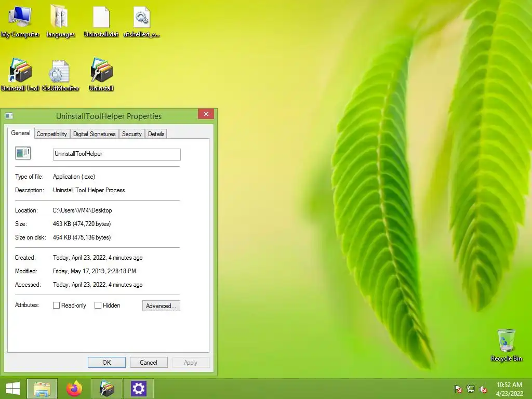Close the UninstallToolHelper Properties window
This screenshot has width=532, height=399.
click(206, 114)
